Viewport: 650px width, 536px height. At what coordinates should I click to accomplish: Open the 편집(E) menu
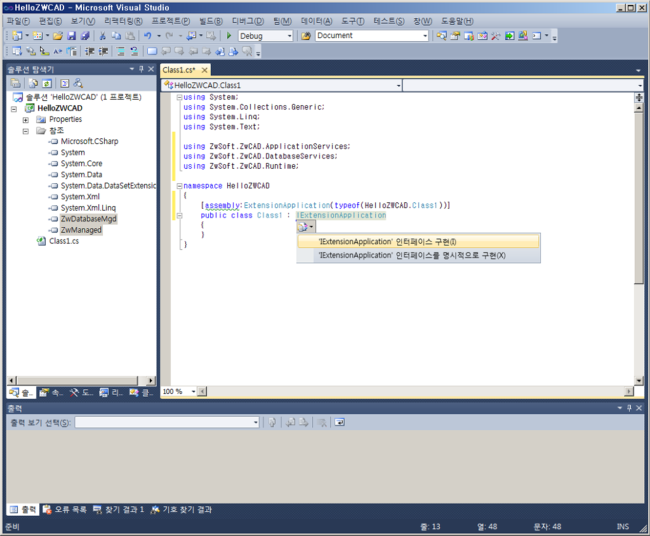pos(50,21)
